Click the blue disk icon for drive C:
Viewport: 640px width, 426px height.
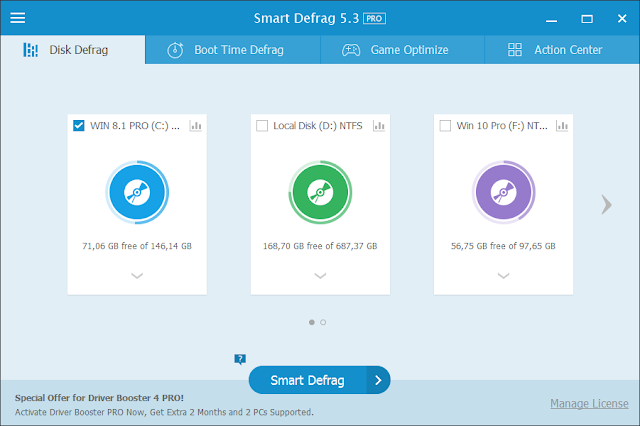(x=137, y=192)
